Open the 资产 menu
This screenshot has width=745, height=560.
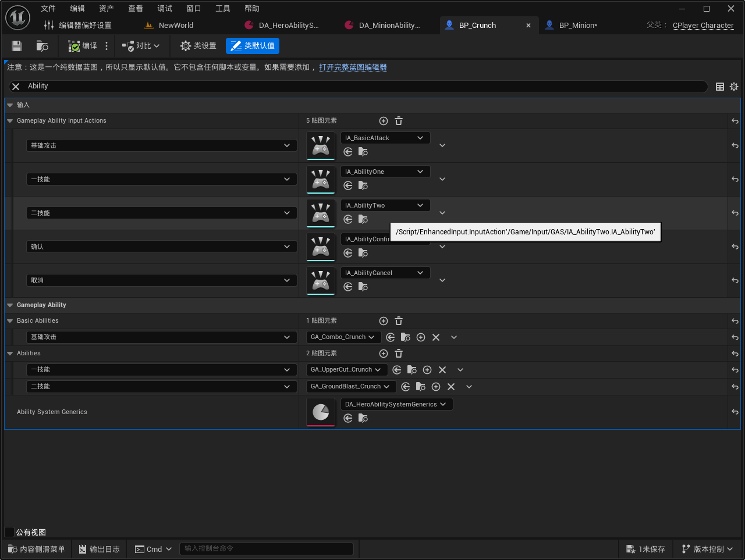pos(107,9)
